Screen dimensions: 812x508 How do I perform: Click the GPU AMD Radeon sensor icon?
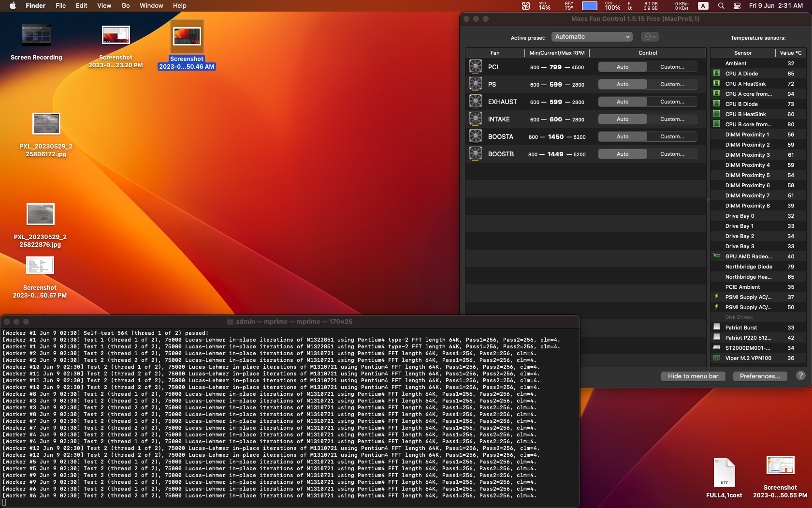(717, 256)
